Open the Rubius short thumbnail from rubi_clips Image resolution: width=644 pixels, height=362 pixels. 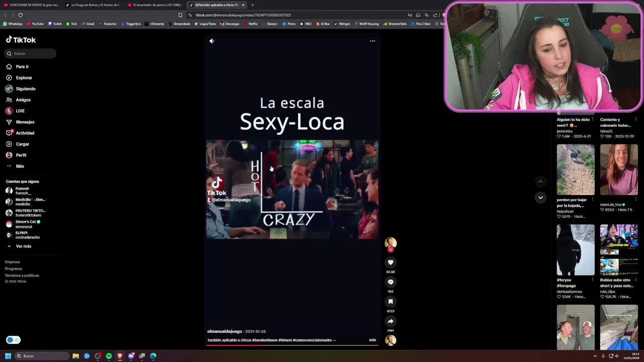[x=619, y=250]
